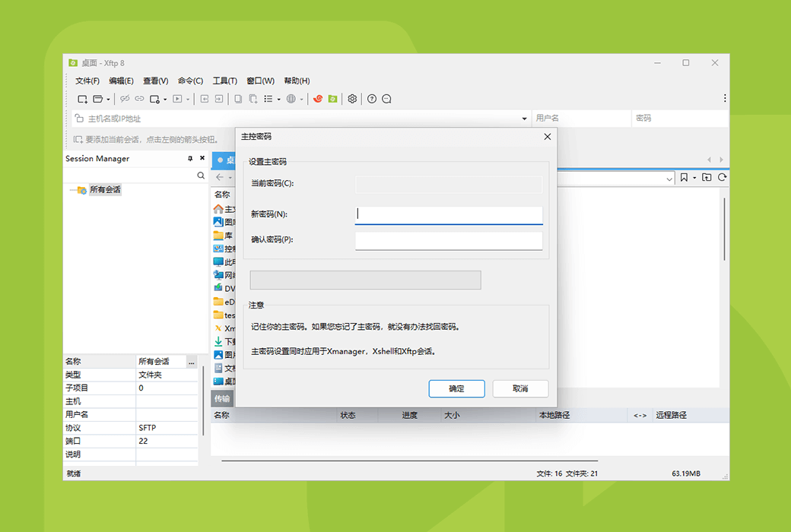Close the Session Manager panel
Image resolution: width=791 pixels, height=532 pixels.
pyautogui.click(x=202, y=158)
